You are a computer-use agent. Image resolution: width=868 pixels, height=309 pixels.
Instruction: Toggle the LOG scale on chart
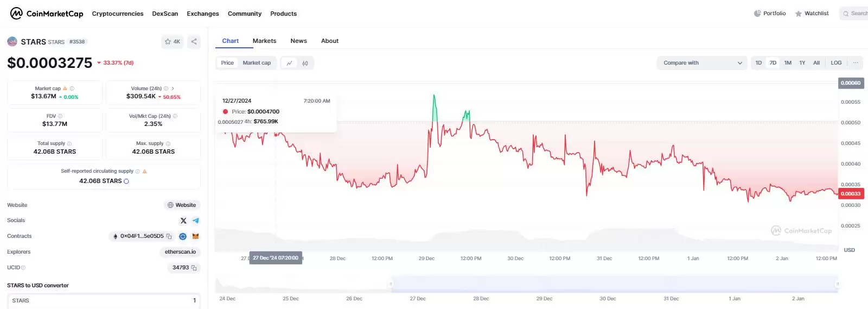click(836, 63)
